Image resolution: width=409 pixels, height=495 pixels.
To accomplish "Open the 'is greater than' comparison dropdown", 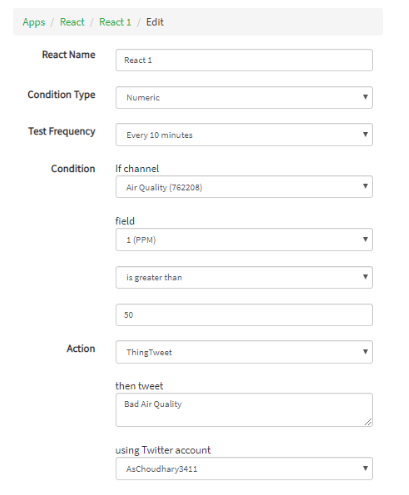I will [244, 277].
